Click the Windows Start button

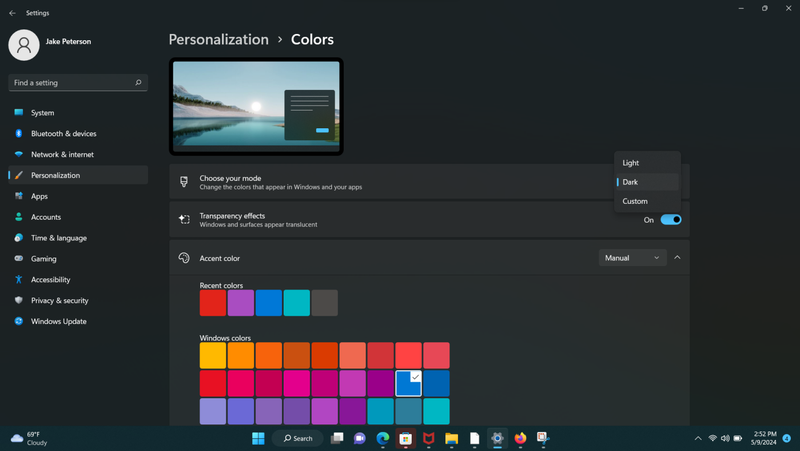point(258,439)
